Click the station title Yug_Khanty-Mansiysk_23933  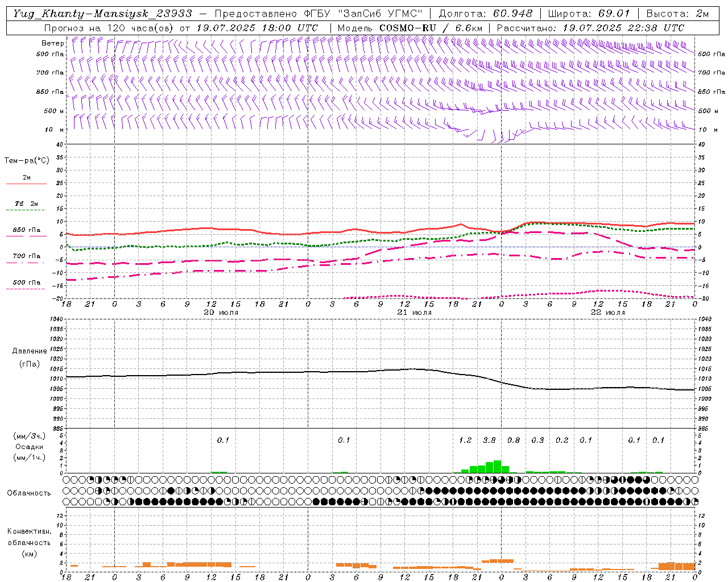(102, 14)
